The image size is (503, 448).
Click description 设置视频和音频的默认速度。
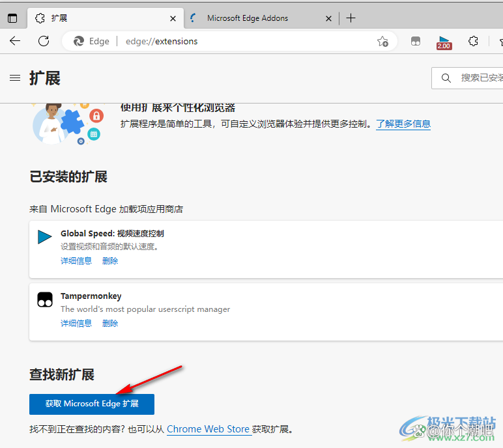point(109,247)
